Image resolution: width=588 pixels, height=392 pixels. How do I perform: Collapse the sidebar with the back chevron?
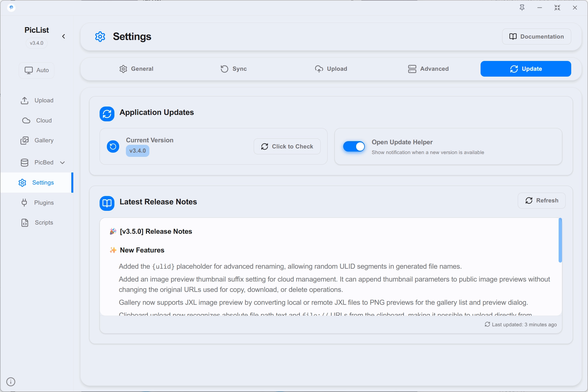63,36
